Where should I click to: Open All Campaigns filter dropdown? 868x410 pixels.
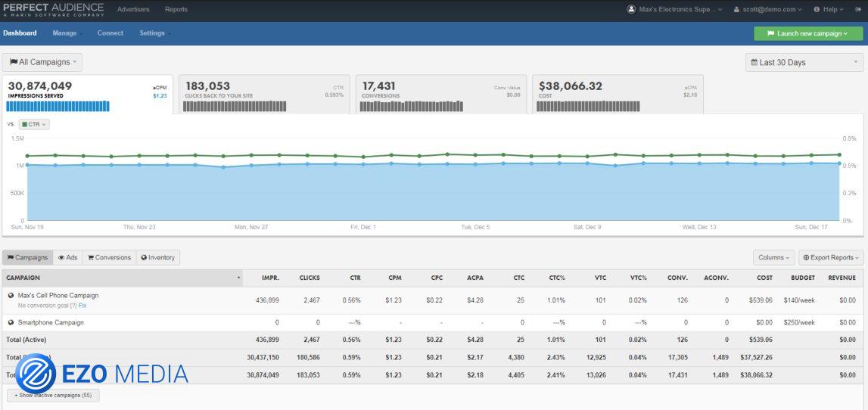coord(42,62)
